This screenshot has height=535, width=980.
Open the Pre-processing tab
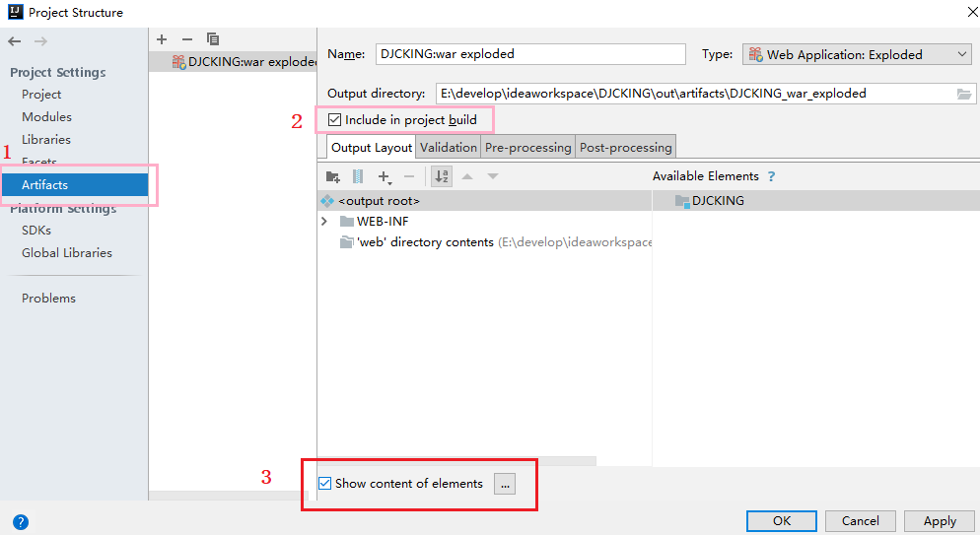coord(528,148)
